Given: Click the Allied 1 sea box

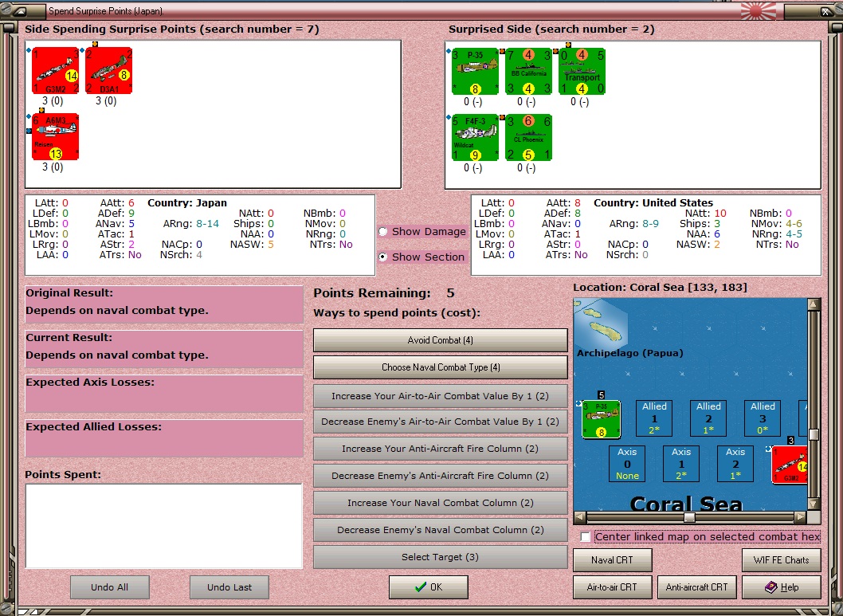Looking at the screenshot, I should (654, 418).
